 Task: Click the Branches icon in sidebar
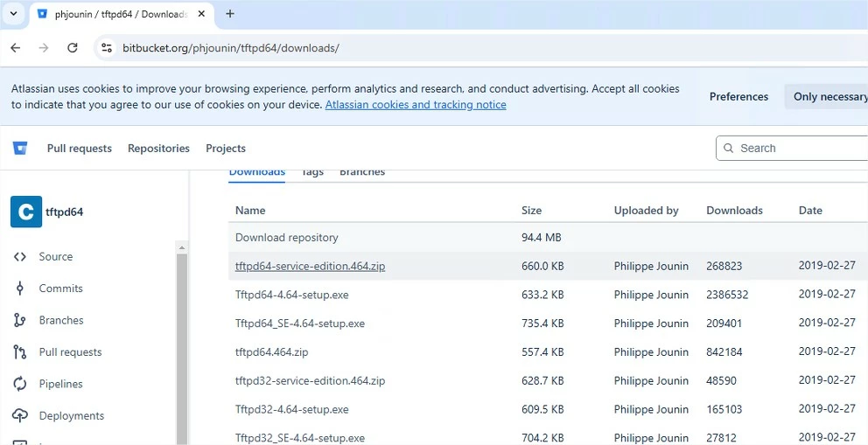pos(20,320)
